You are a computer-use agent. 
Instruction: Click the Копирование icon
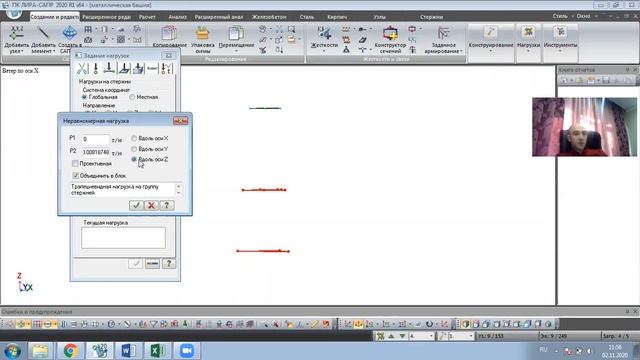pos(169,37)
